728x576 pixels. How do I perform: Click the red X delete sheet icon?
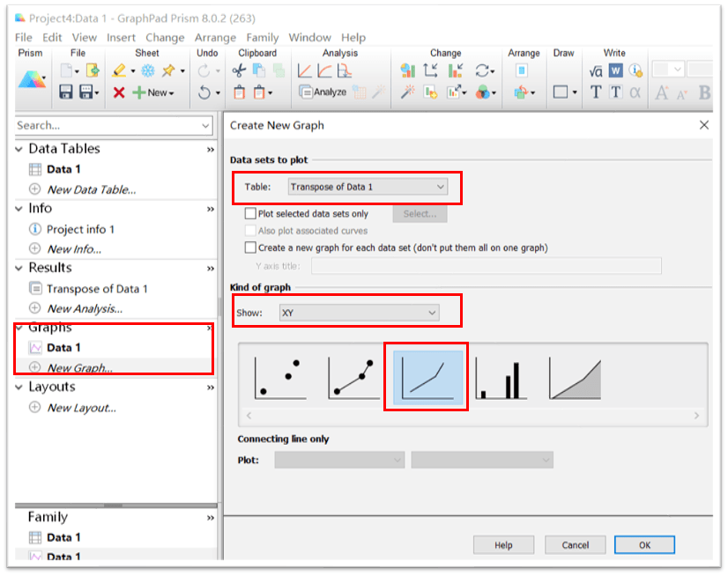pos(119,92)
